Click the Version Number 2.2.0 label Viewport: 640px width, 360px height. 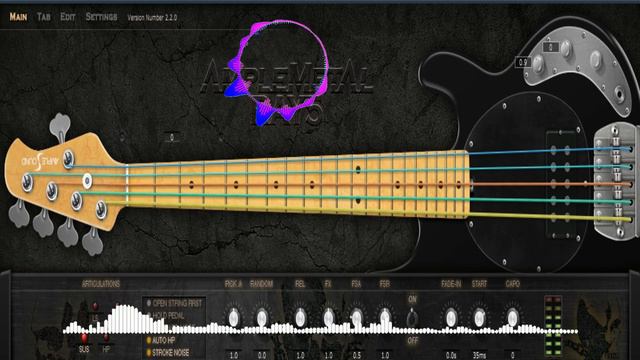[x=152, y=18]
